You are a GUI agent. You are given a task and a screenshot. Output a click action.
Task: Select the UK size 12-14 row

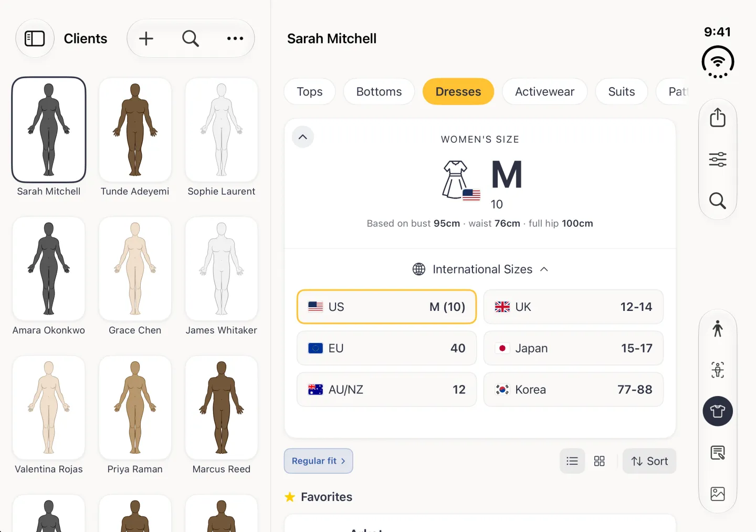coord(573,307)
